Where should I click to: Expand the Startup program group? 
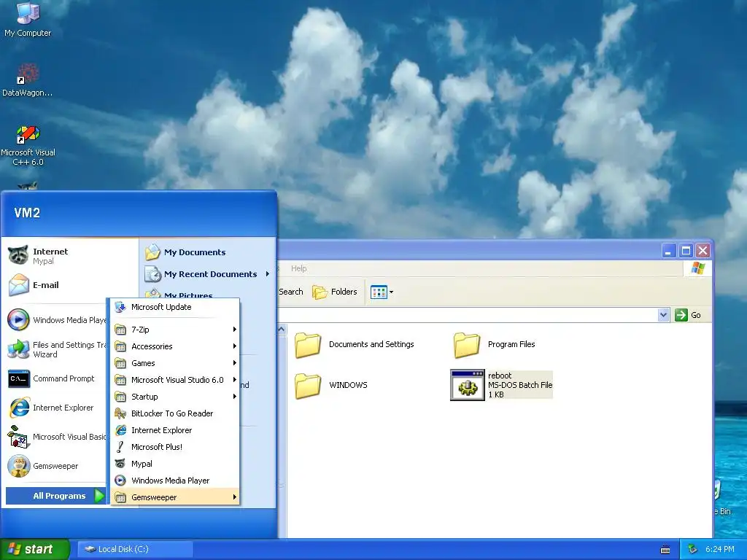[x=175, y=397]
